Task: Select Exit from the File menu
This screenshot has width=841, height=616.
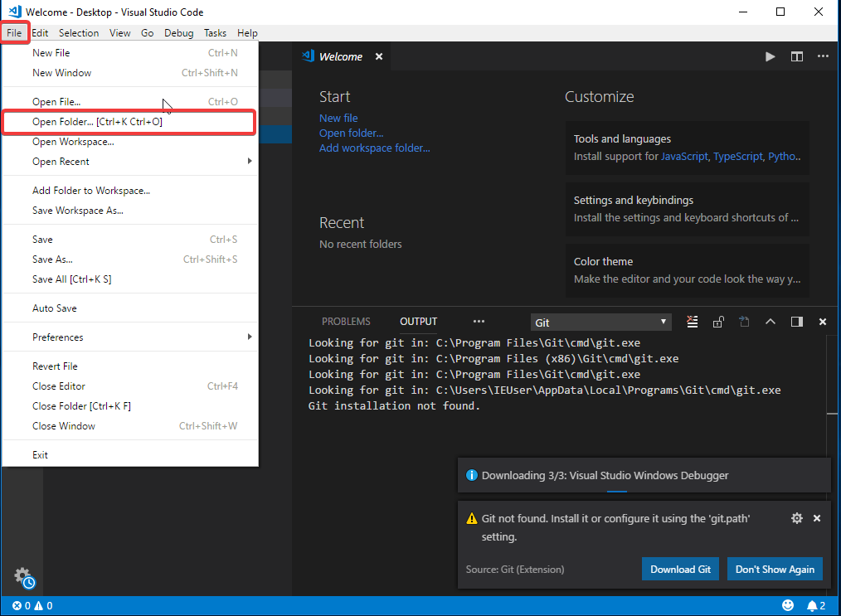Action: [130, 454]
